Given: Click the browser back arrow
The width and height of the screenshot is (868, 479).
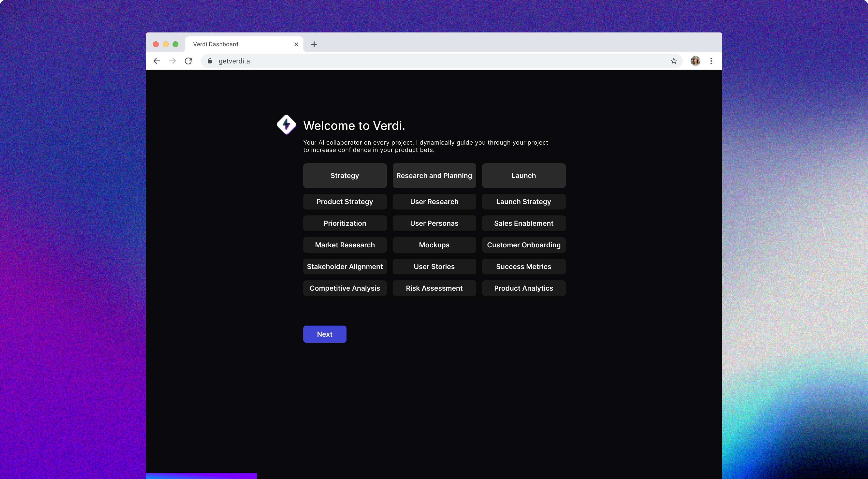Looking at the screenshot, I should 157,61.
